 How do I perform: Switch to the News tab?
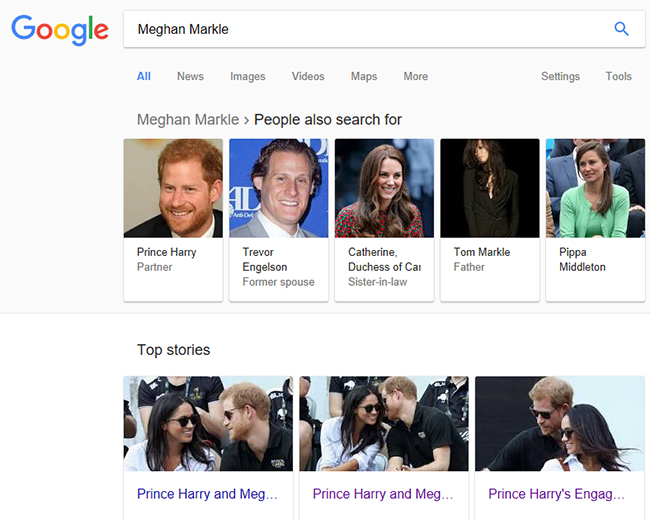tap(190, 76)
